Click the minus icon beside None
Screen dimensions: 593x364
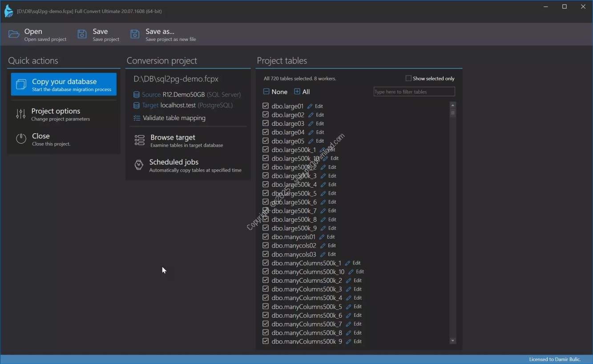coord(266,92)
